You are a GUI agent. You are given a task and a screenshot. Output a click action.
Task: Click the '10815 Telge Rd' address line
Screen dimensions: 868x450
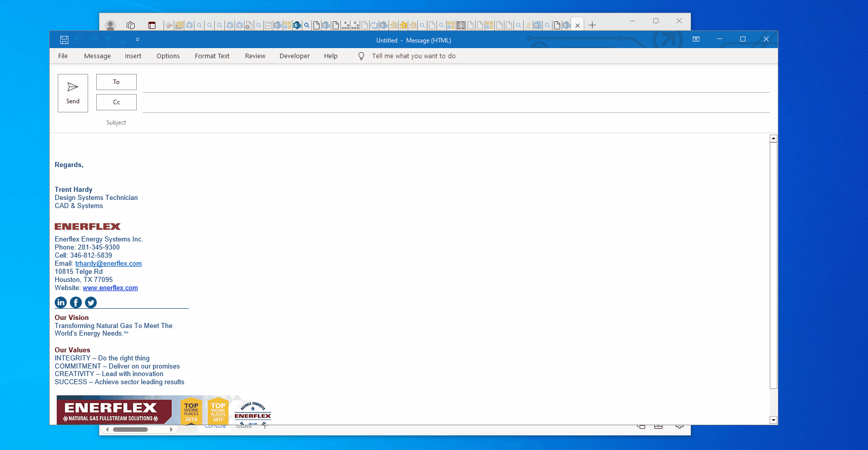[x=78, y=272]
